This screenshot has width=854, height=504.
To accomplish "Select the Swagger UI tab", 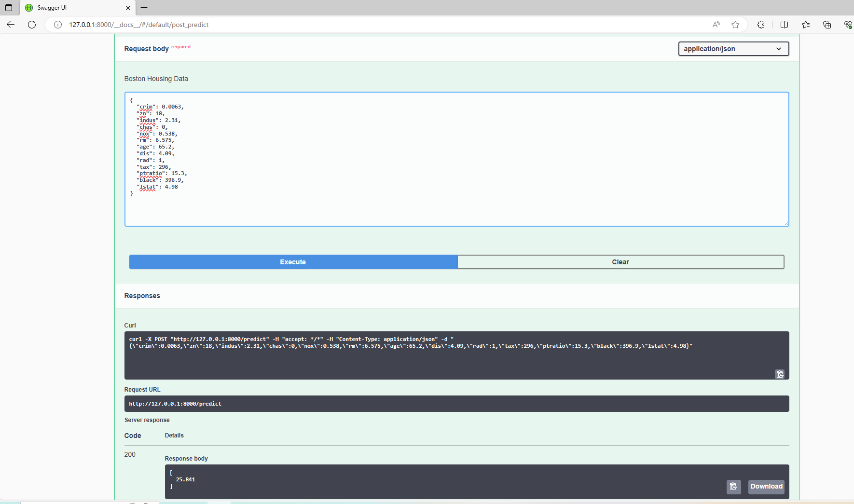I will click(x=72, y=8).
